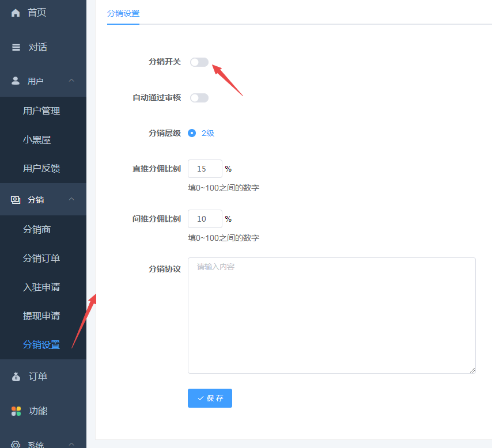Click the 首页 home icon in sidebar

pos(15,12)
